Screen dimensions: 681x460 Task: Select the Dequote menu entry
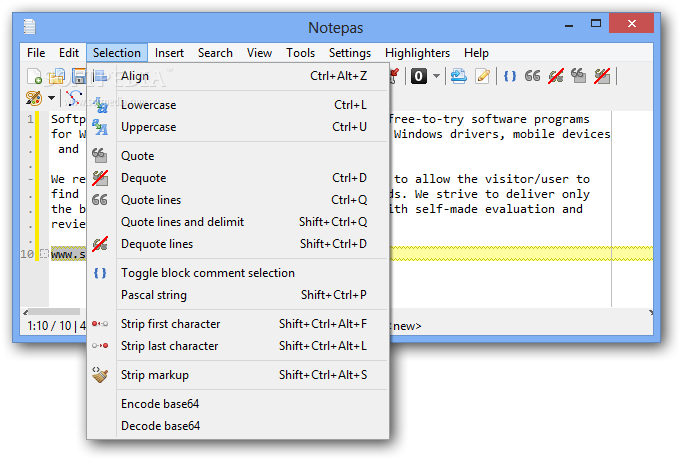tap(238, 178)
